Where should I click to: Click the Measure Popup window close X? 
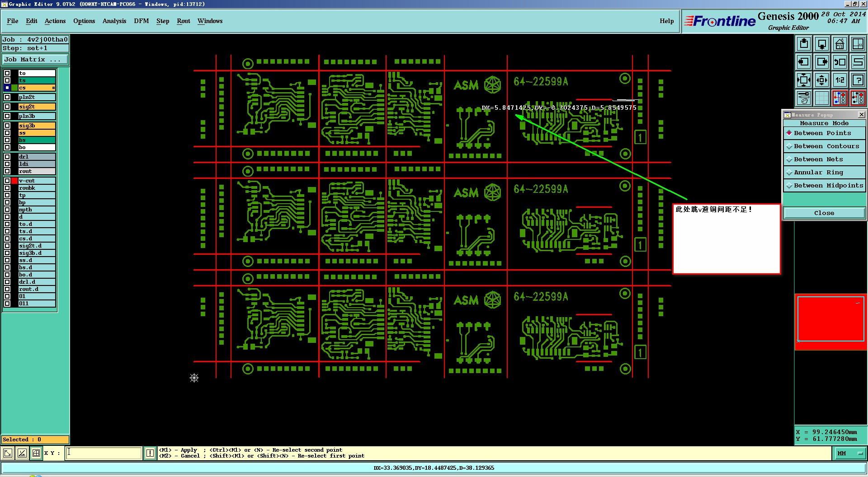point(861,115)
